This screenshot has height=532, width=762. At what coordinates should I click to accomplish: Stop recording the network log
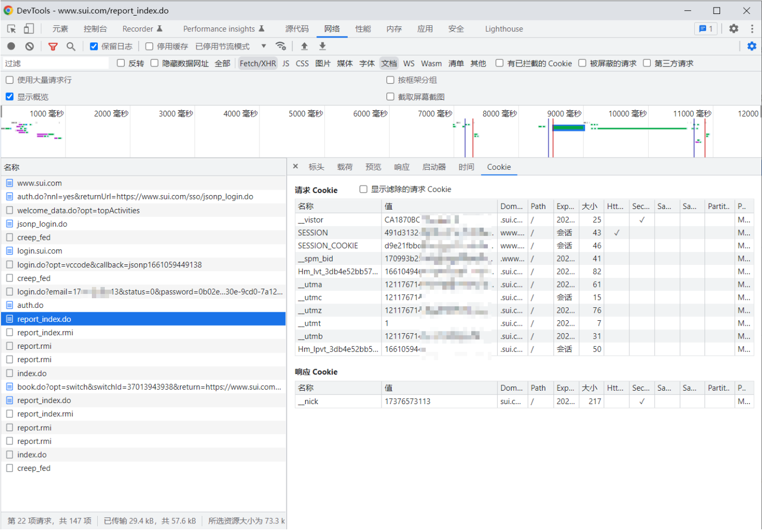pyautogui.click(x=11, y=47)
